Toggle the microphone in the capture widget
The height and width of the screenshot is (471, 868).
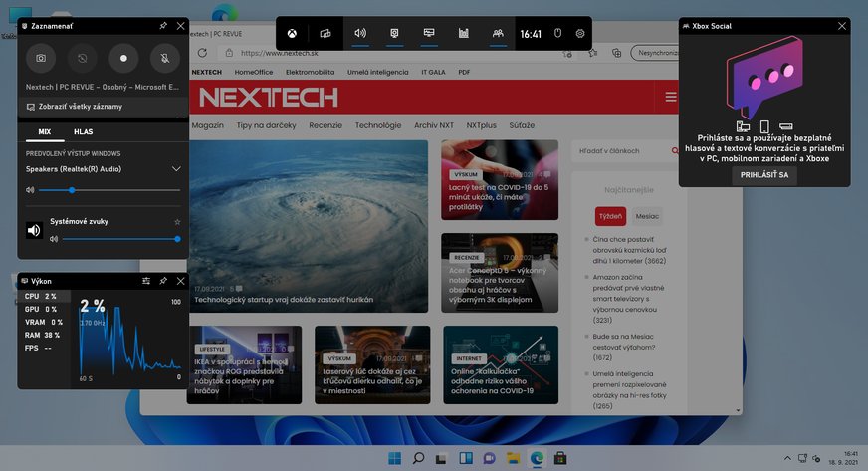164,59
